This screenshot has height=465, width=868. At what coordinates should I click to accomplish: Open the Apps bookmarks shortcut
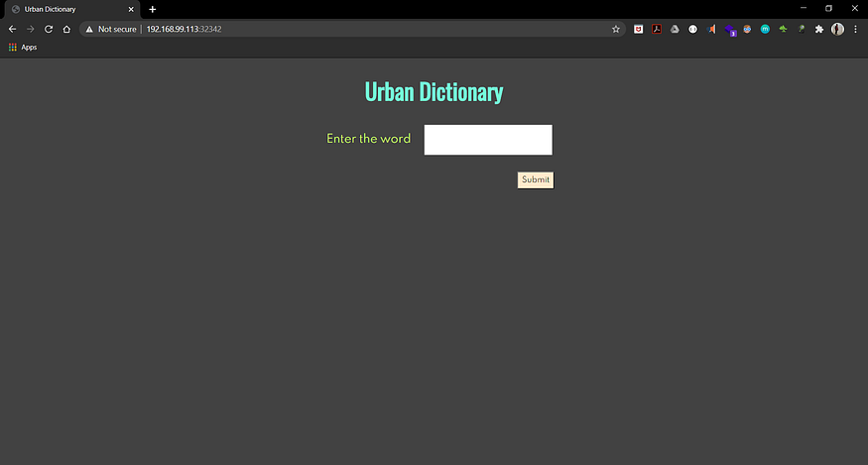pos(23,48)
